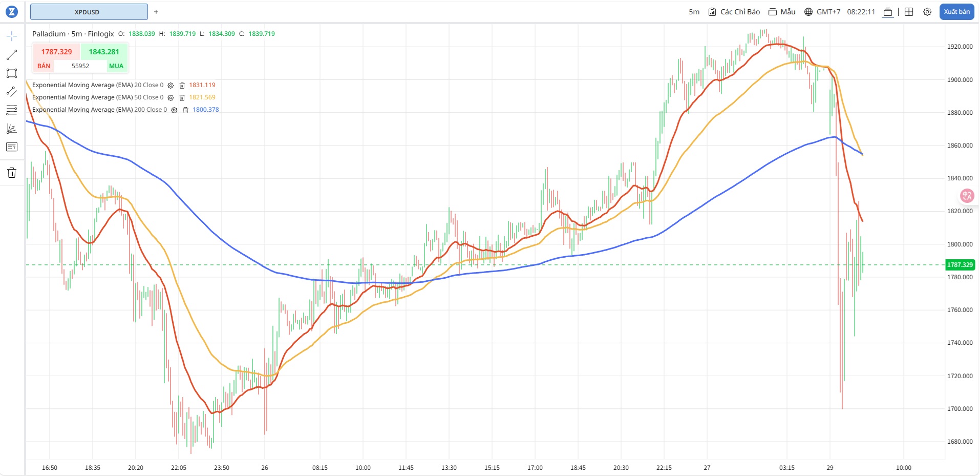Screen dimensions: 980x476
Task: Select the crosshair cursor tool
Action: pos(12,36)
